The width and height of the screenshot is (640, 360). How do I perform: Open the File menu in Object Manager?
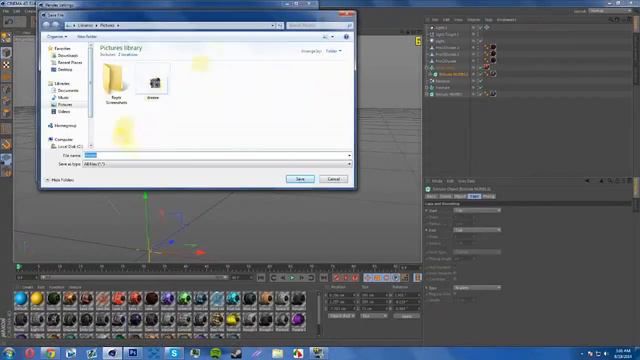(x=435, y=20)
